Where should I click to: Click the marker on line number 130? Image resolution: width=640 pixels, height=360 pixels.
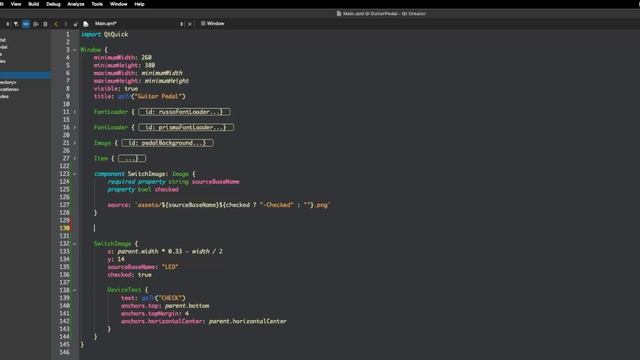[x=64, y=228]
